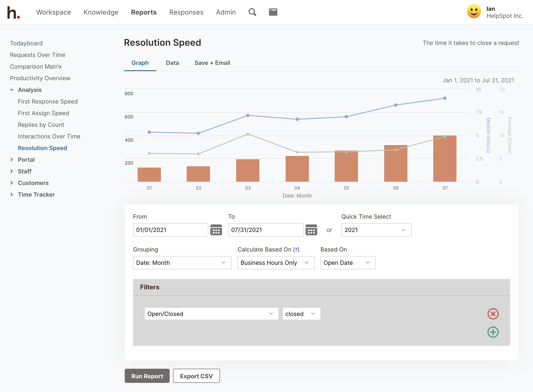Expand the Portal section in sidebar
The width and height of the screenshot is (533, 392).
[x=12, y=160]
